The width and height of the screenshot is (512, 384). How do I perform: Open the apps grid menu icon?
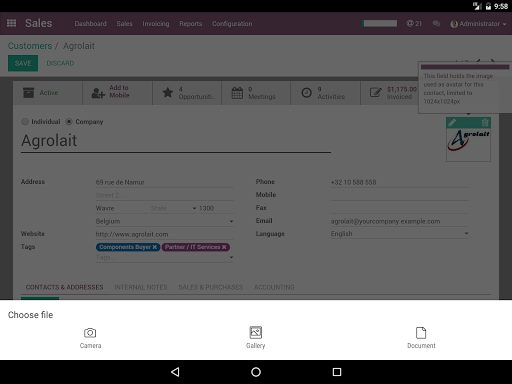pyautogui.click(x=11, y=23)
